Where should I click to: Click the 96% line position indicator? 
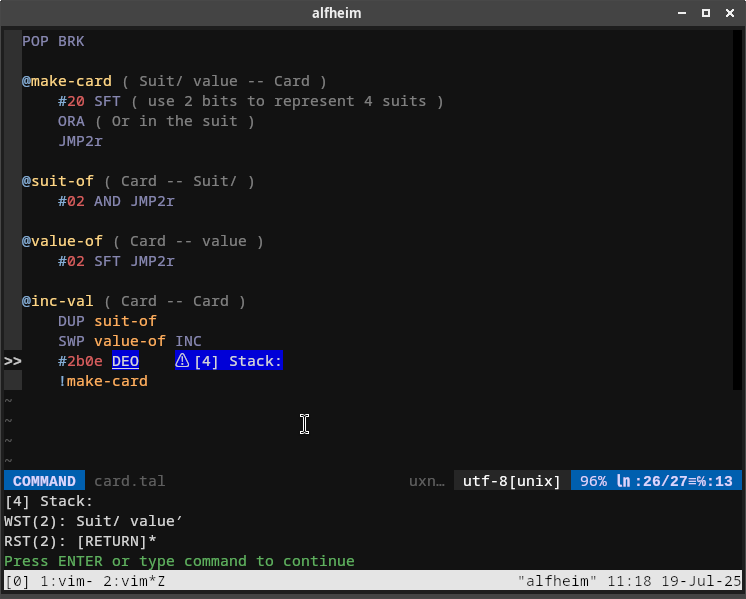[593, 481]
